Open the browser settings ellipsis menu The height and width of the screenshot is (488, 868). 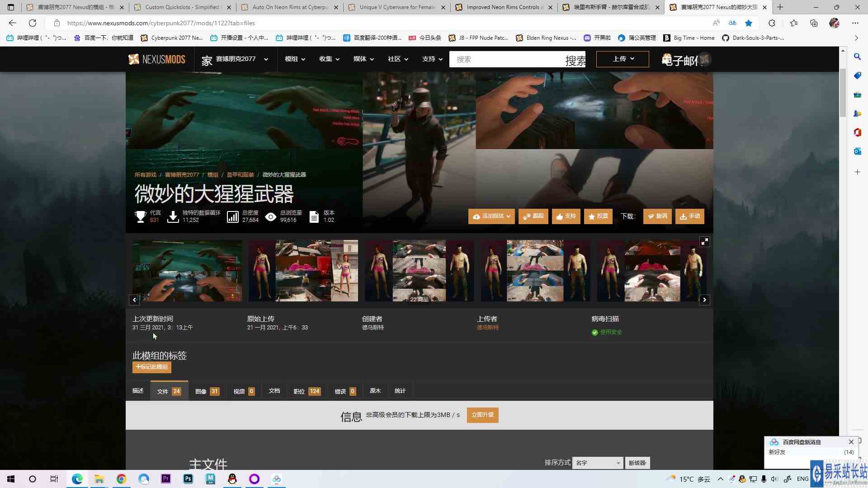tap(855, 23)
